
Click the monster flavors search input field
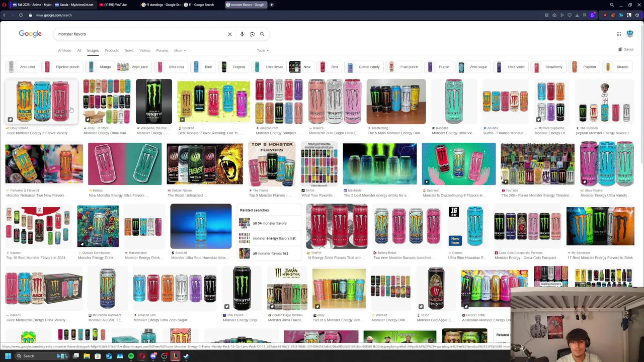(141, 34)
